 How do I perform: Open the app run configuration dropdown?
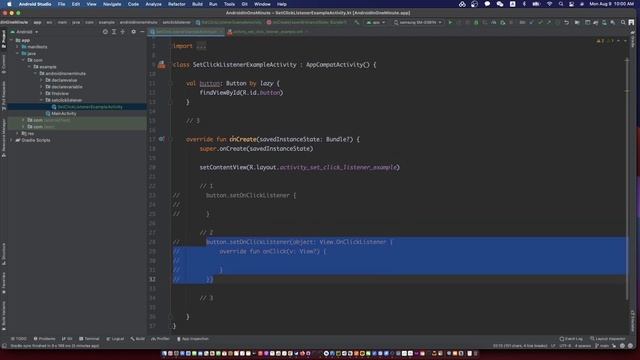pyautogui.click(x=376, y=22)
